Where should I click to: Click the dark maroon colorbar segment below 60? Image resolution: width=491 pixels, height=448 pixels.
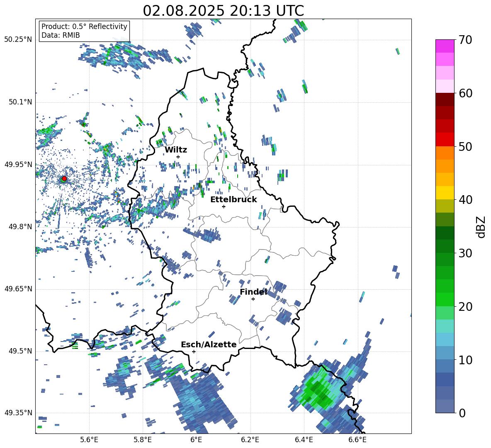[445, 99]
